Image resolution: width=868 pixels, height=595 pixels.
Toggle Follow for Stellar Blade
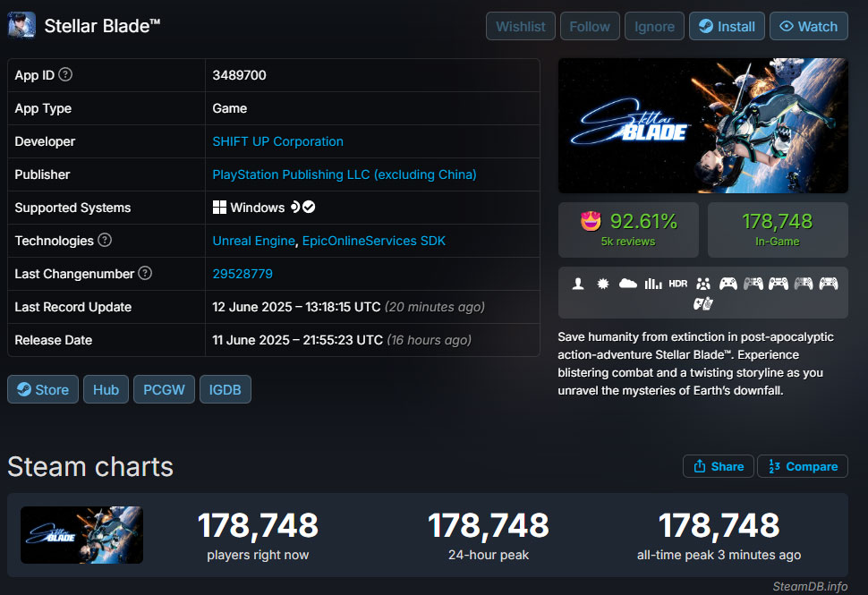tap(590, 26)
